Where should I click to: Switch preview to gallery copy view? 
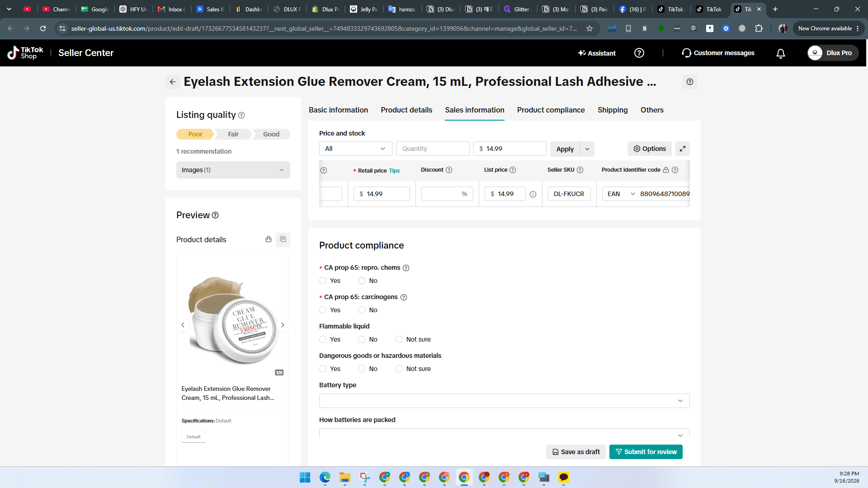(283, 239)
